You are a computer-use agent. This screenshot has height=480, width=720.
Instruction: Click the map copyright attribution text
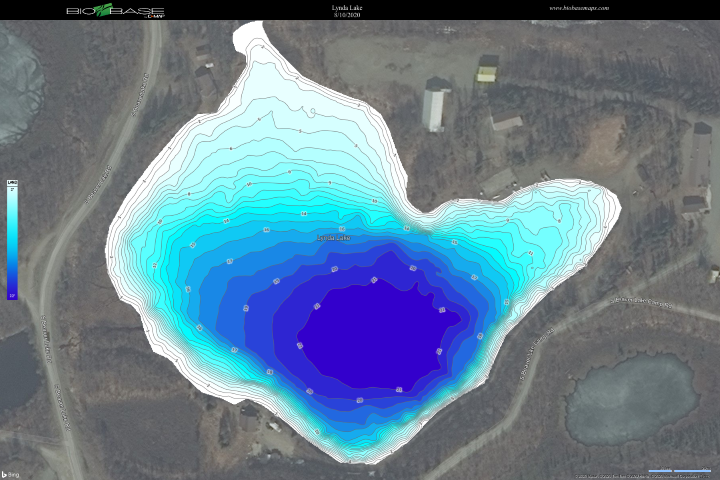642,477
